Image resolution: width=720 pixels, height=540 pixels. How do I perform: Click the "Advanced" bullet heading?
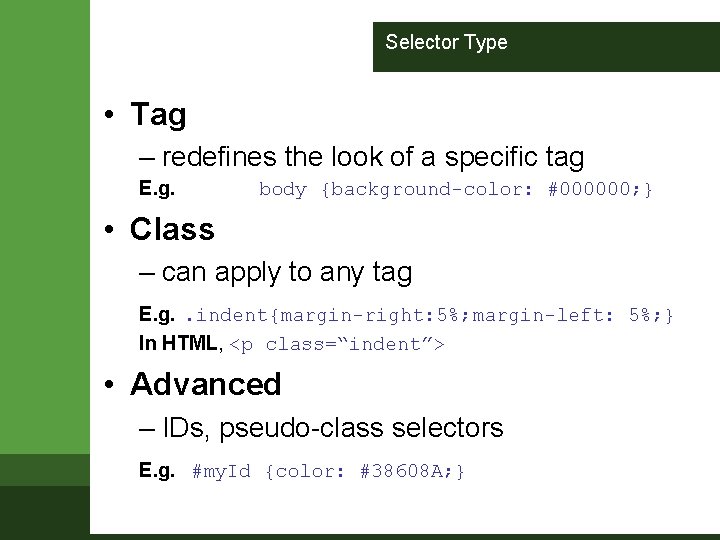point(206,384)
